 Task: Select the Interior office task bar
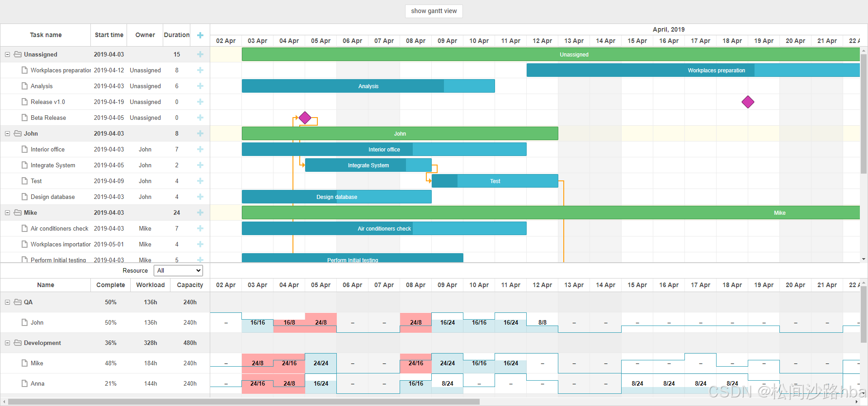pos(384,149)
